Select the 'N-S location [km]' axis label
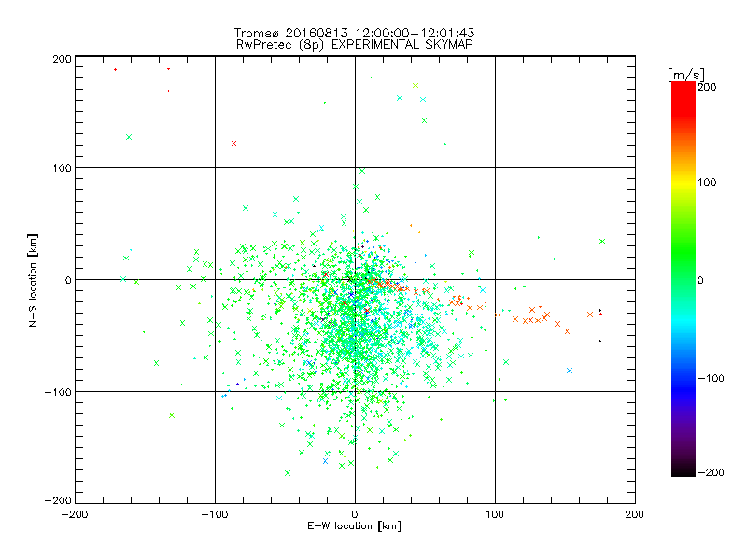Screen dimensions: 747x560 click(33, 281)
